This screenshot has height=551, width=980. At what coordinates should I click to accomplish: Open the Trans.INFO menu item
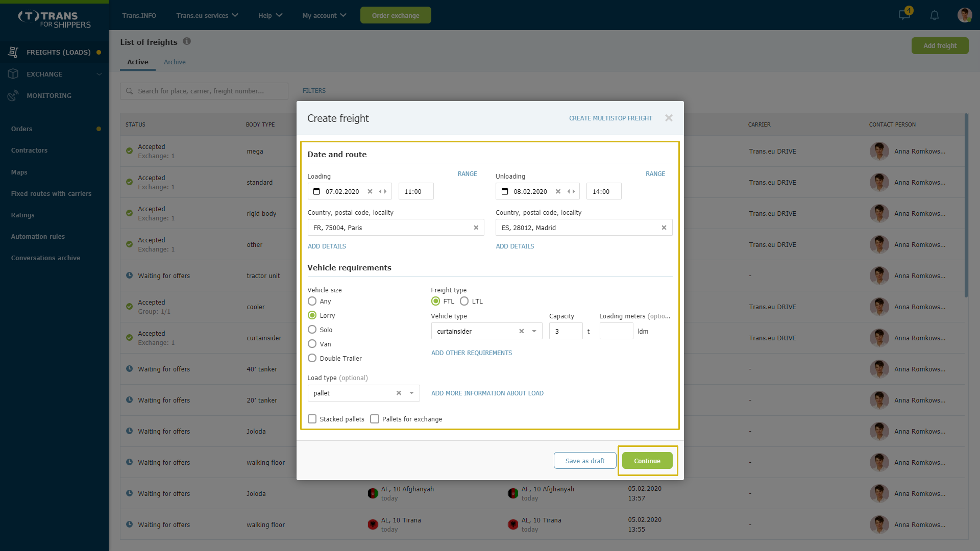click(139, 15)
